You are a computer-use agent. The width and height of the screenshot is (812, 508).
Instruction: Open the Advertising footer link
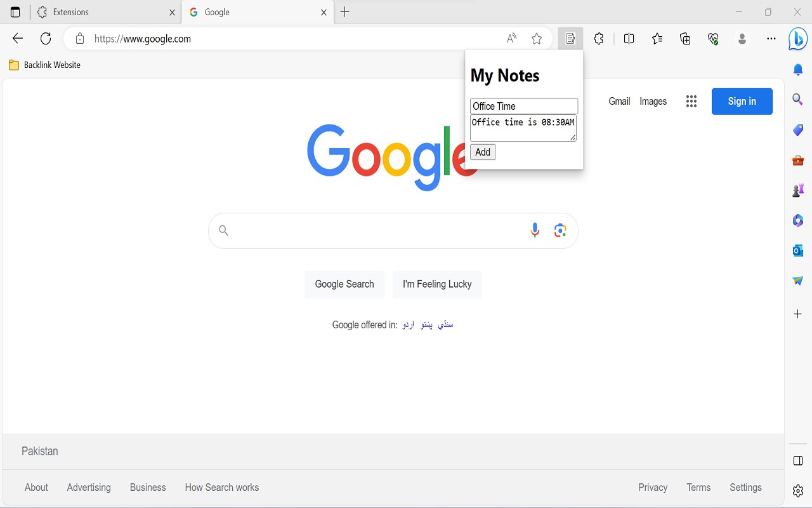89,487
